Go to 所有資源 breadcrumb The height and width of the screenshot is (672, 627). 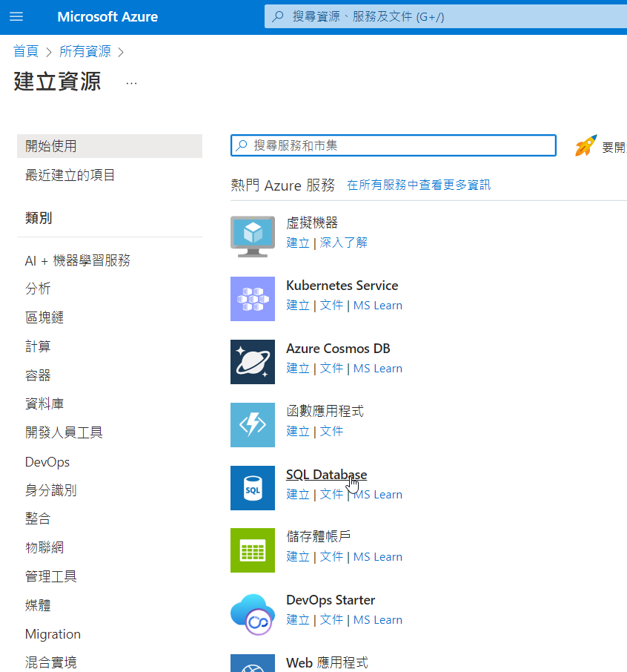pyautogui.click(x=84, y=51)
